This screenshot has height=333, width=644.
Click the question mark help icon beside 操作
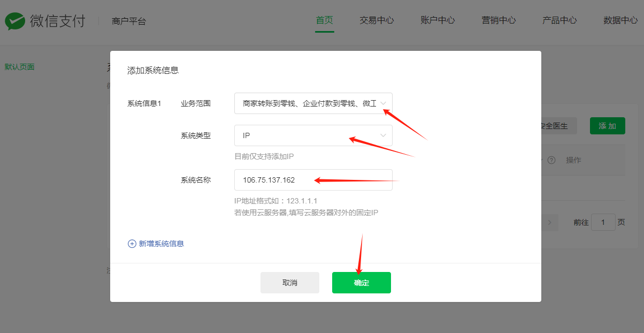(551, 160)
